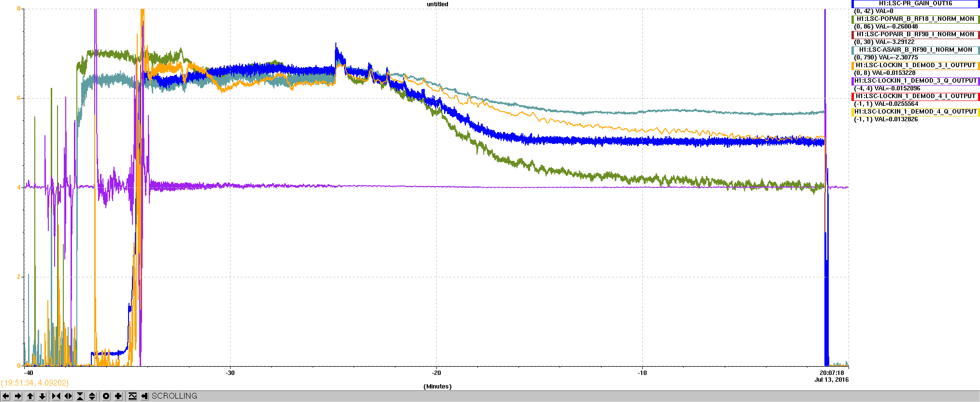Pick the H1:LSC-ASAIR_B_RF90_I_NORM_MON curve label
Viewport: 980px width, 402px height.
(915, 50)
